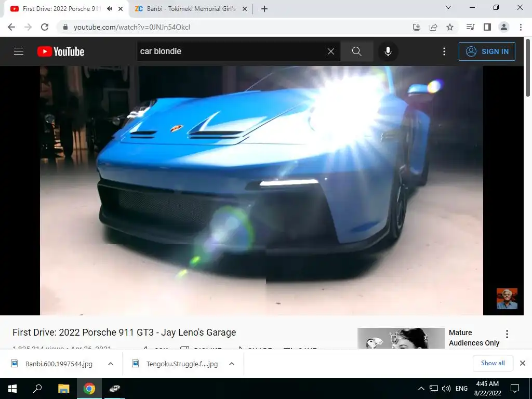Open media controls icon in toolbar

(x=470, y=27)
